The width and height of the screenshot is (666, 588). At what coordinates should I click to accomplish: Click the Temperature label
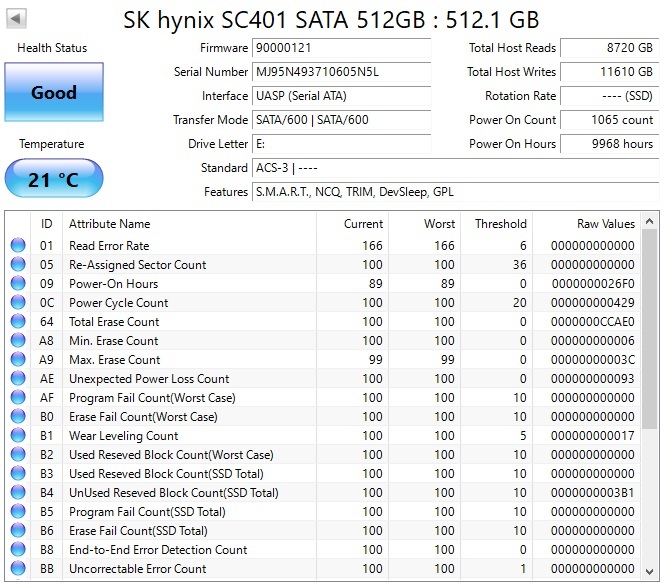point(51,144)
